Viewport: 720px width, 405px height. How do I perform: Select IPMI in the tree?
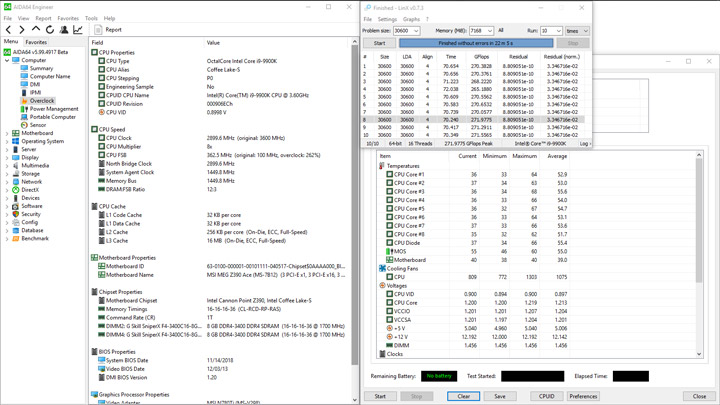click(35, 93)
